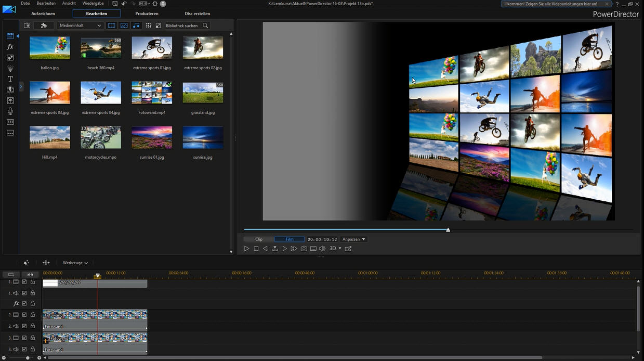Open the Effects room (fx) in sidebar
The image size is (644, 361).
pyautogui.click(x=10, y=47)
